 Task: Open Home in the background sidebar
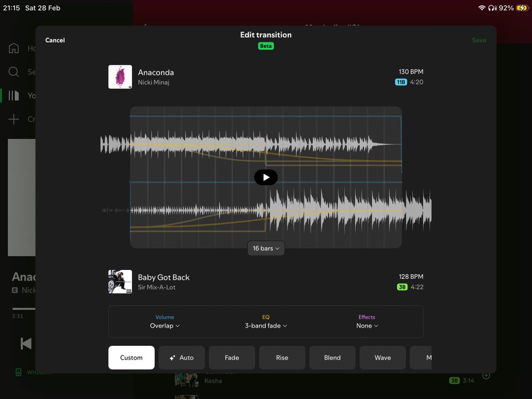(13, 48)
